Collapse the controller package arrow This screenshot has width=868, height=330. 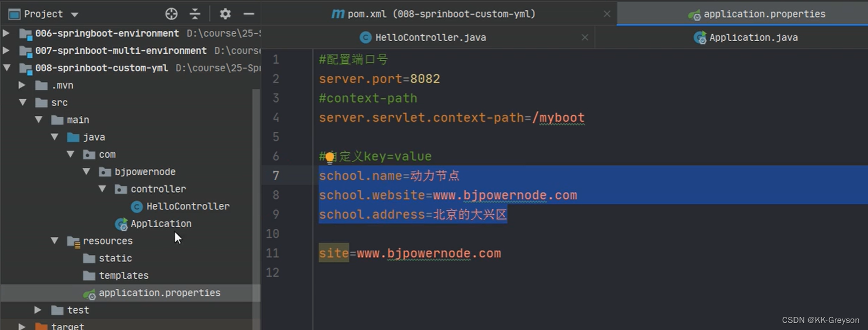(x=102, y=189)
